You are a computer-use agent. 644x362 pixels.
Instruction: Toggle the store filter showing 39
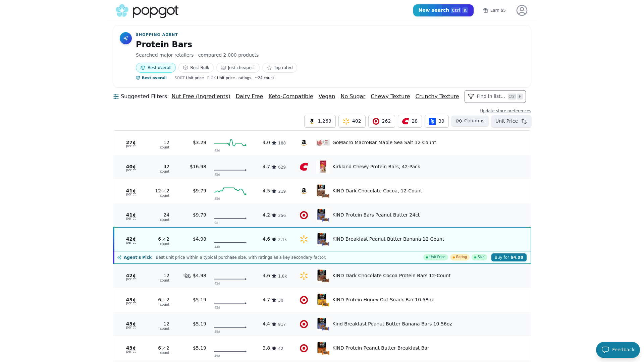coord(437,121)
